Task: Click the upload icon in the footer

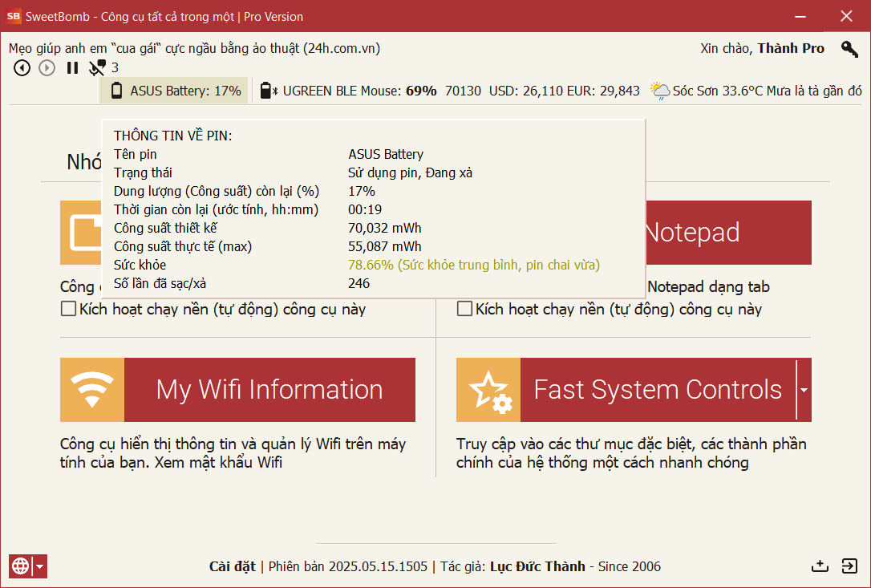Action: pyautogui.click(x=820, y=566)
